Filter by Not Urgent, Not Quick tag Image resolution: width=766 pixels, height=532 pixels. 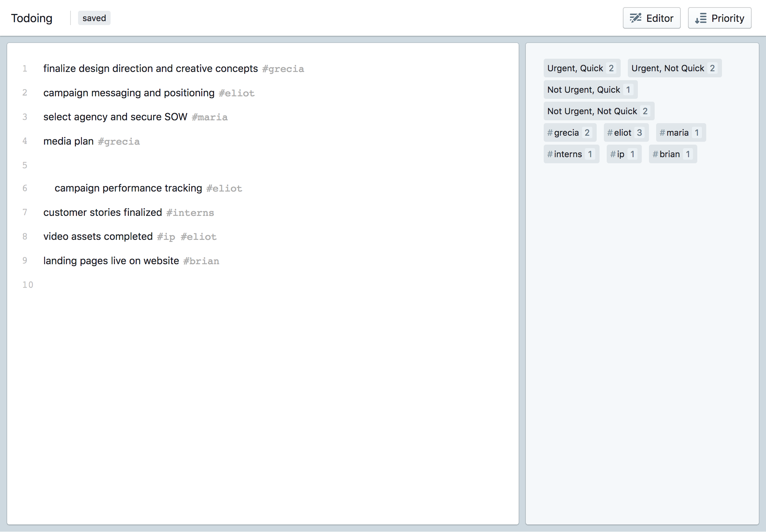click(x=599, y=111)
